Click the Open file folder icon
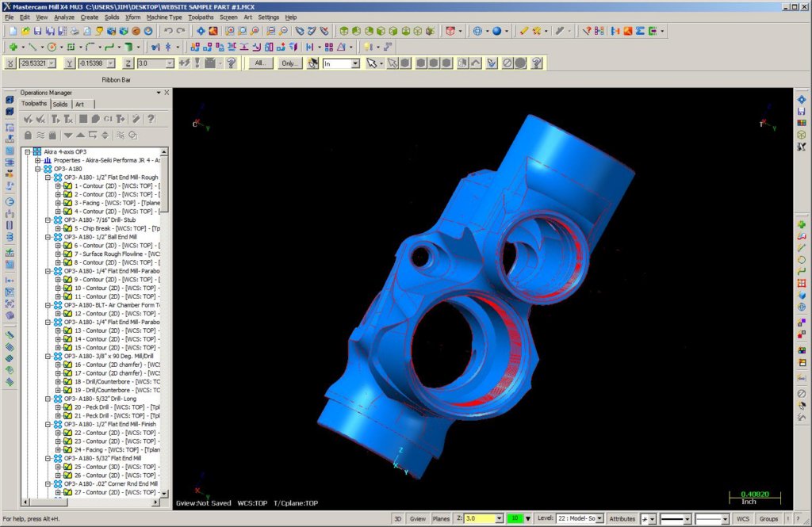Viewport: 812px width, 527px height. click(25, 31)
